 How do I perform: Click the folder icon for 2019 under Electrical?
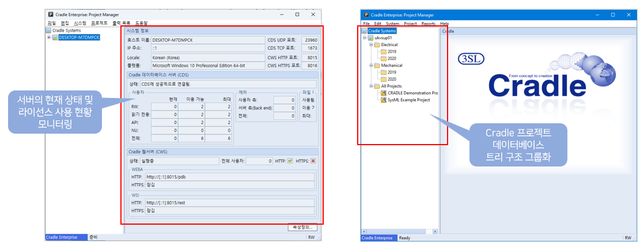[x=384, y=51]
